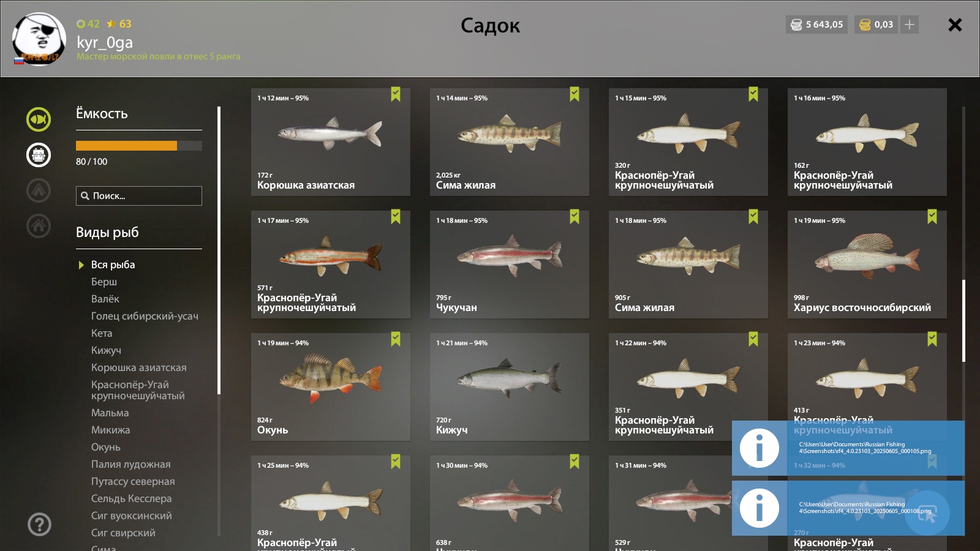Select Краснопёр-Угай крупночешуйчатый in fish types list
Image resolution: width=980 pixels, height=551 pixels.
coord(138,390)
